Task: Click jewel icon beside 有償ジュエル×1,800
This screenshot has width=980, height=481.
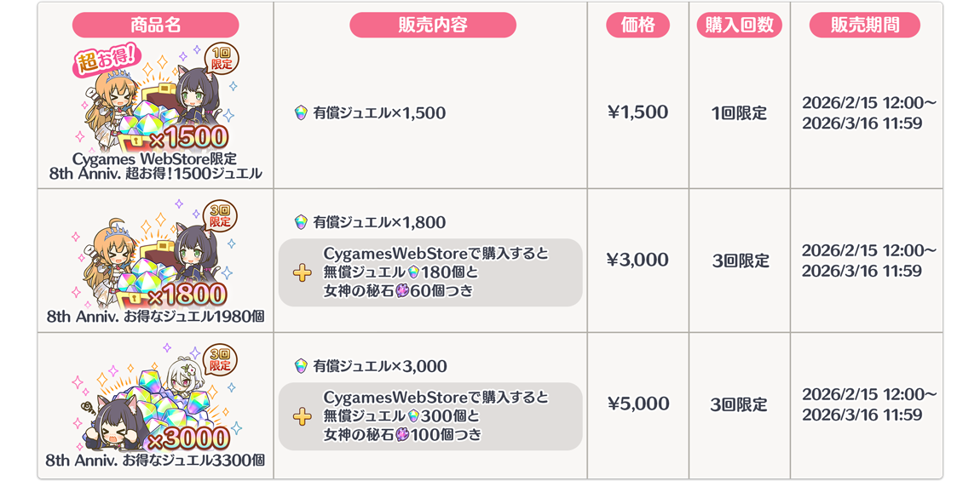Action: point(301,222)
